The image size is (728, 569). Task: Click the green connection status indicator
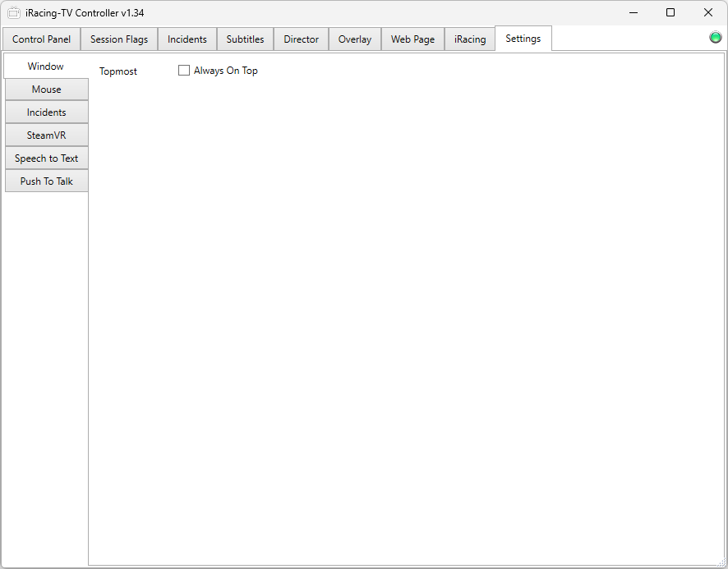716,37
